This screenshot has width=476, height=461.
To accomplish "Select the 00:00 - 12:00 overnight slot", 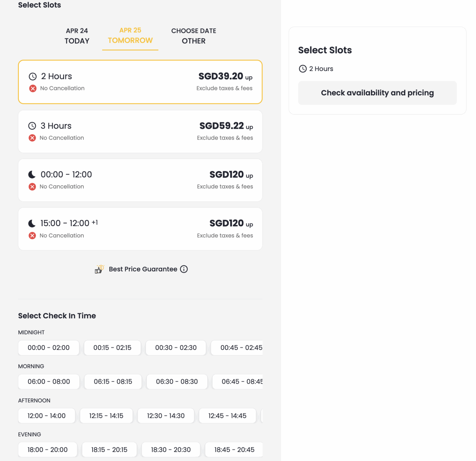I will coord(140,180).
